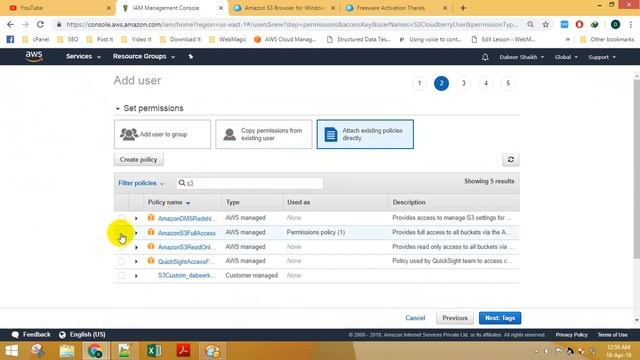Open the pin shortcut icon in AWS navbar

[x=191, y=57]
